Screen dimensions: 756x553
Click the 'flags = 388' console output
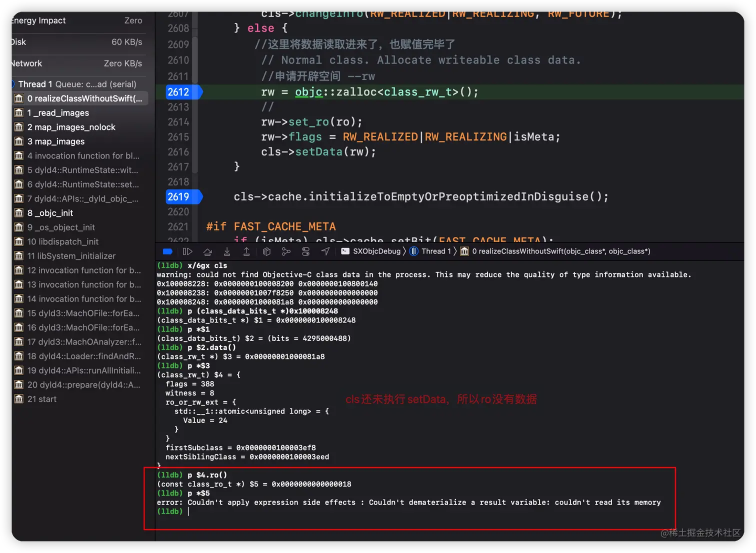pyautogui.click(x=190, y=384)
